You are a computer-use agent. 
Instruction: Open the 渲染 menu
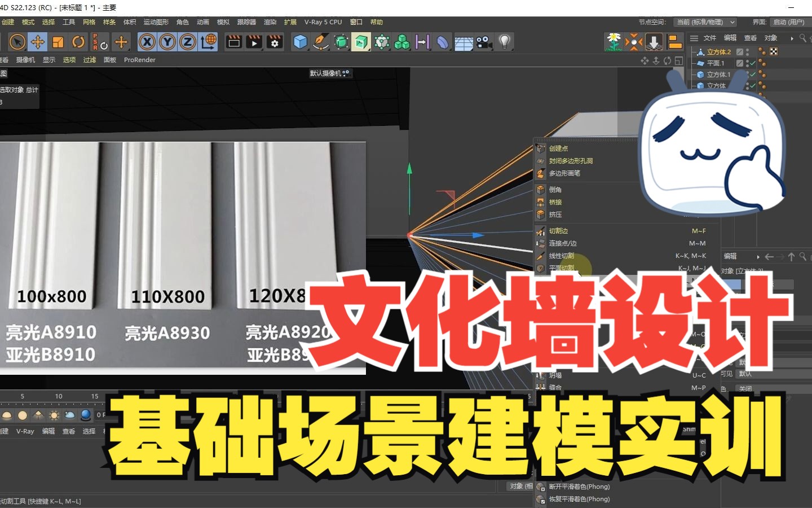[x=270, y=22]
